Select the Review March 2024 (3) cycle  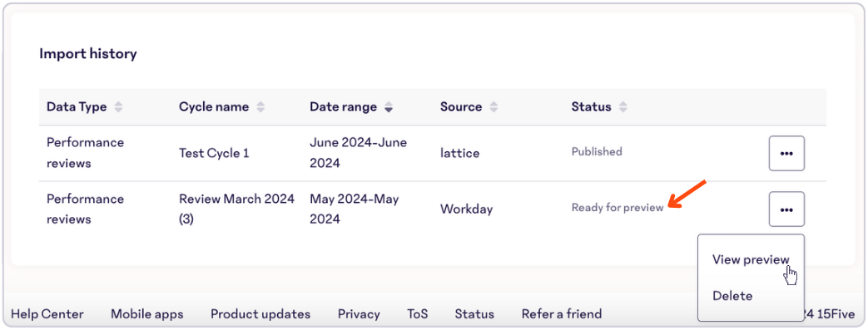[x=236, y=209]
